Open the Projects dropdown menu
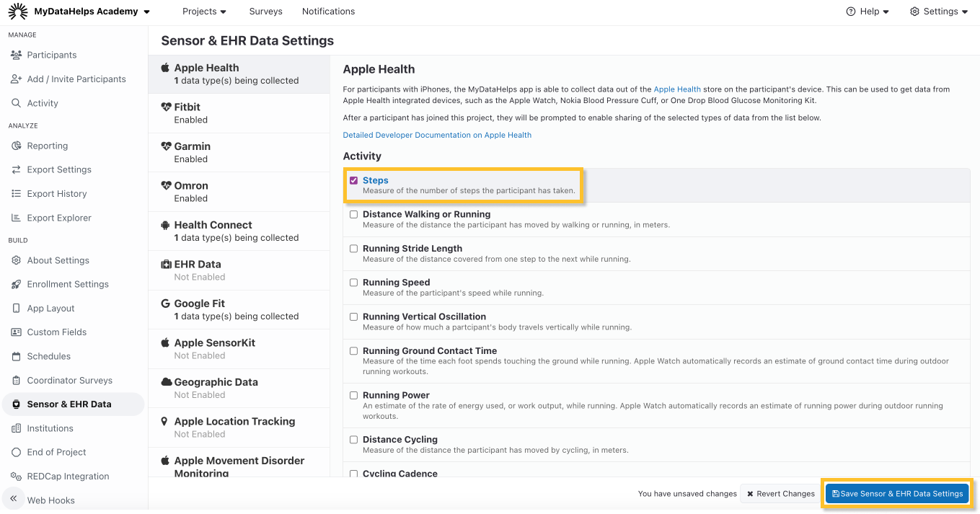This screenshot has height=514, width=980. point(204,12)
